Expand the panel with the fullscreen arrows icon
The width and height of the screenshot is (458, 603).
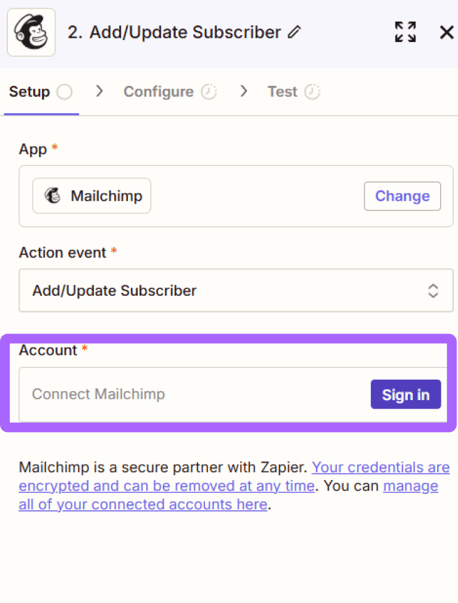pos(405,32)
